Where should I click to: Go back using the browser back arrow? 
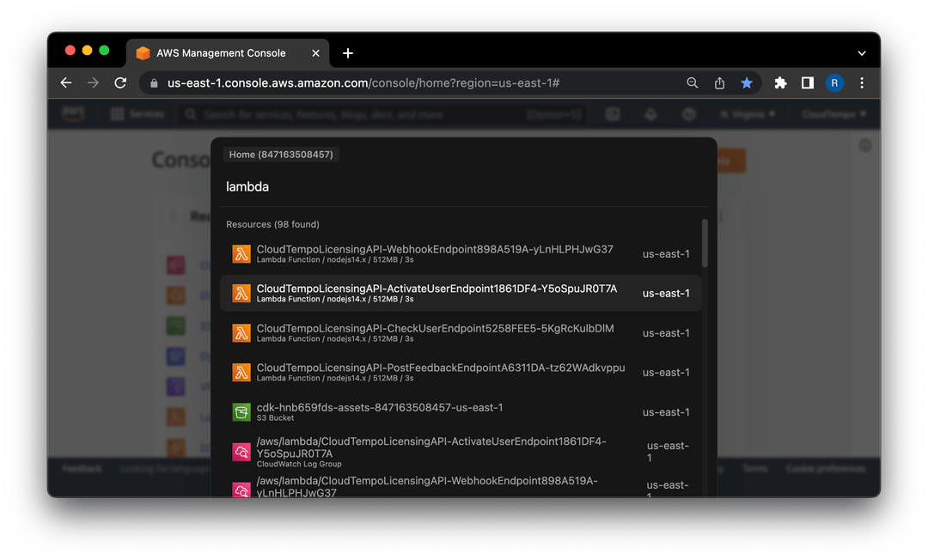click(66, 82)
